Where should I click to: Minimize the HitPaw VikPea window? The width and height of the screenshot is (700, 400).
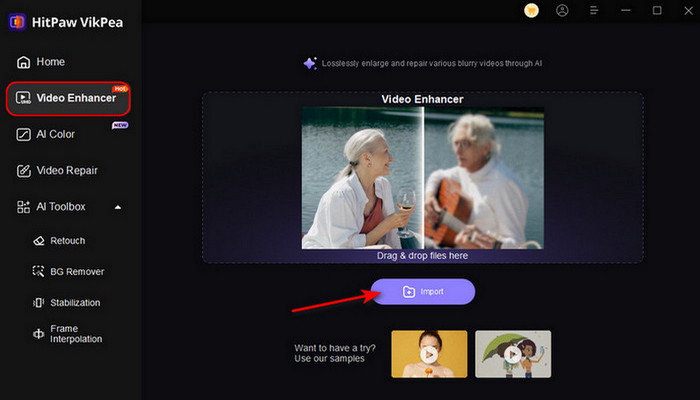coord(625,10)
